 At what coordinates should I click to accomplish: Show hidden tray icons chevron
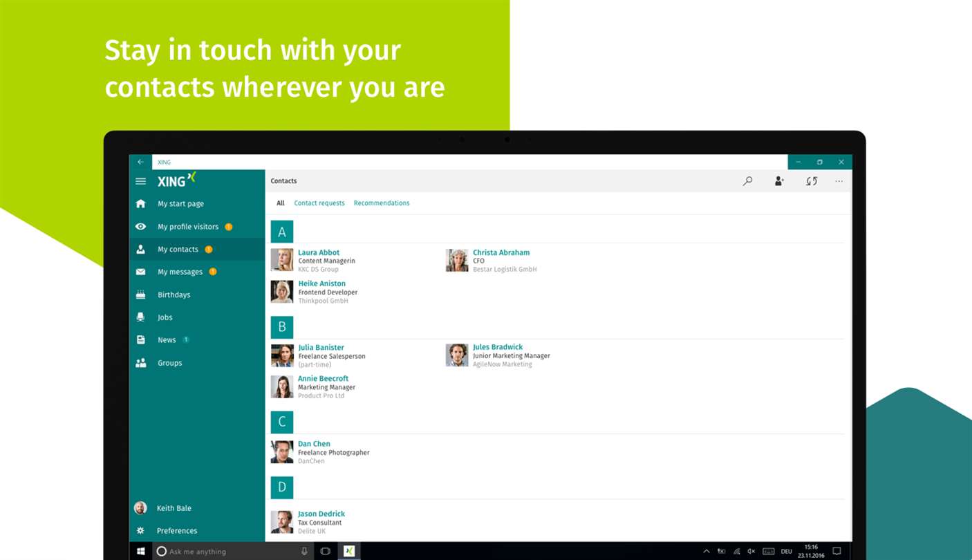click(x=706, y=551)
